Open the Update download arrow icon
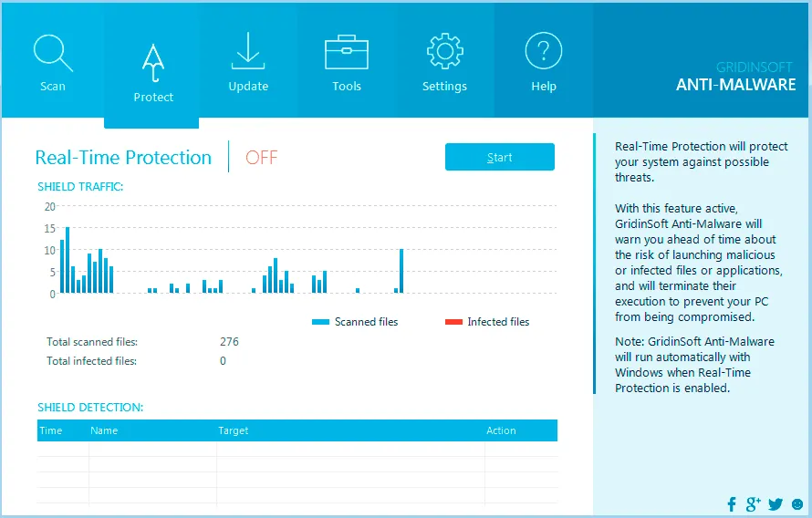812x518 pixels. click(248, 51)
